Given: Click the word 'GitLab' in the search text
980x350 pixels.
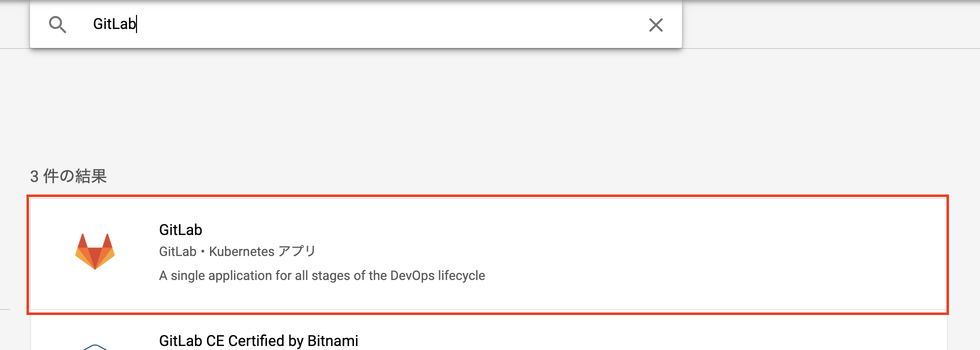Looking at the screenshot, I should [114, 24].
